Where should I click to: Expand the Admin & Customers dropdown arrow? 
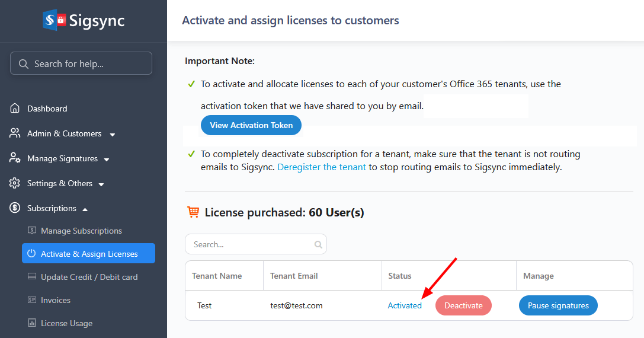(x=112, y=135)
